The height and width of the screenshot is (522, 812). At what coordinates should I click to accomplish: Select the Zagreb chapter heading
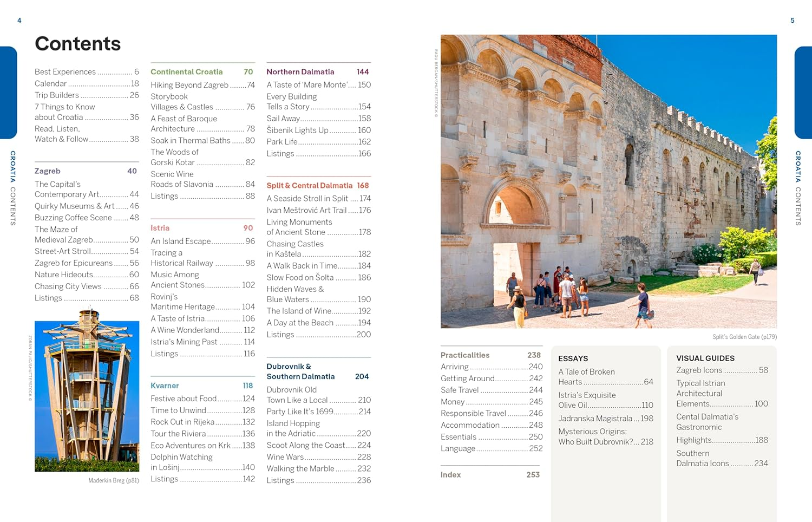47,171
